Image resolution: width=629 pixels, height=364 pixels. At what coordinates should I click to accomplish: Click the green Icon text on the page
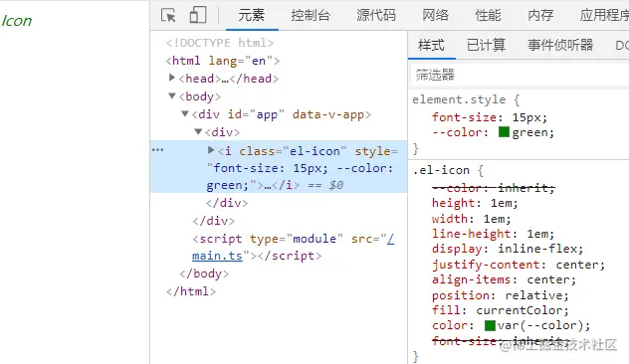pos(17,21)
